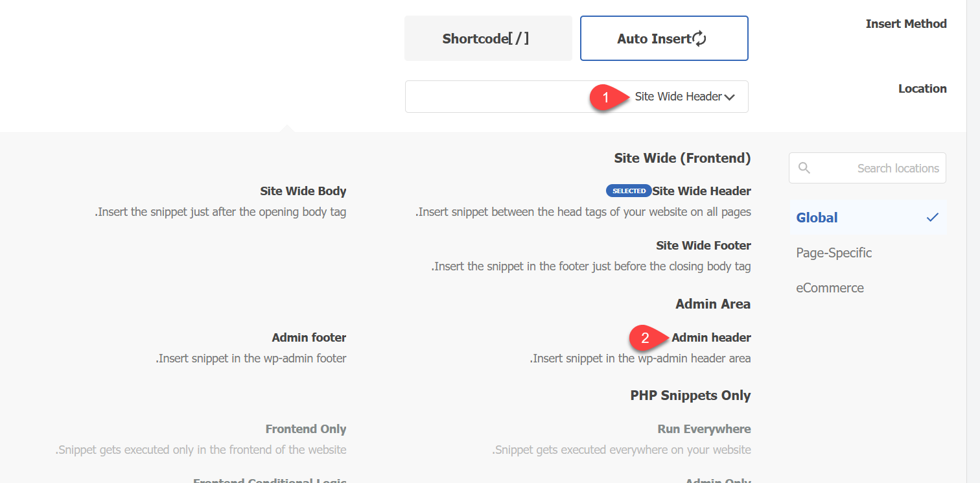The height and width of the screenshot is (483, 980).
Task: Select the Admin footer location
Action: coord(309,338)
